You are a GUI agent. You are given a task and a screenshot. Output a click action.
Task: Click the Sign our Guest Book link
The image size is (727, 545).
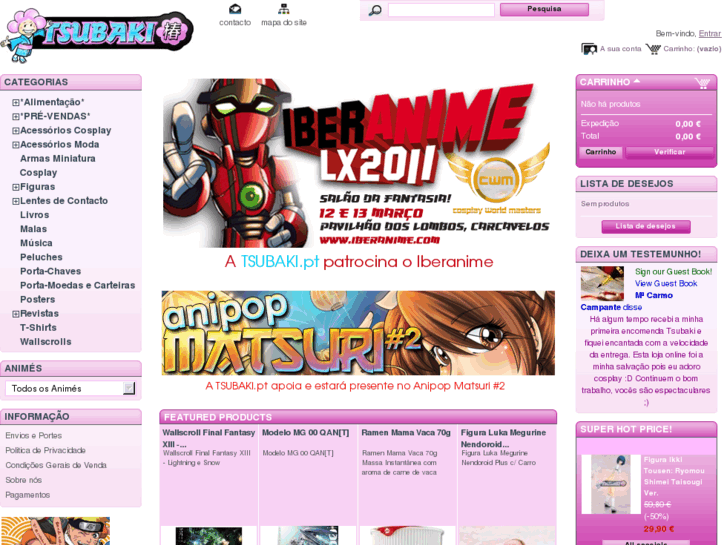(674, 272)
